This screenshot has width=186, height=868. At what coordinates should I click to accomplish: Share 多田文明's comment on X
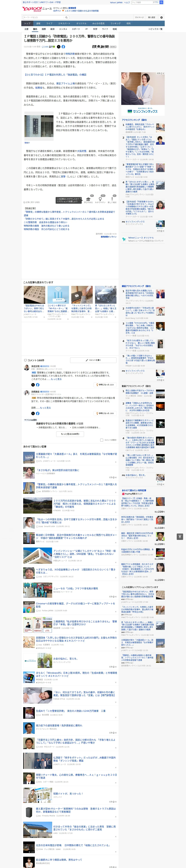(33, 385)
